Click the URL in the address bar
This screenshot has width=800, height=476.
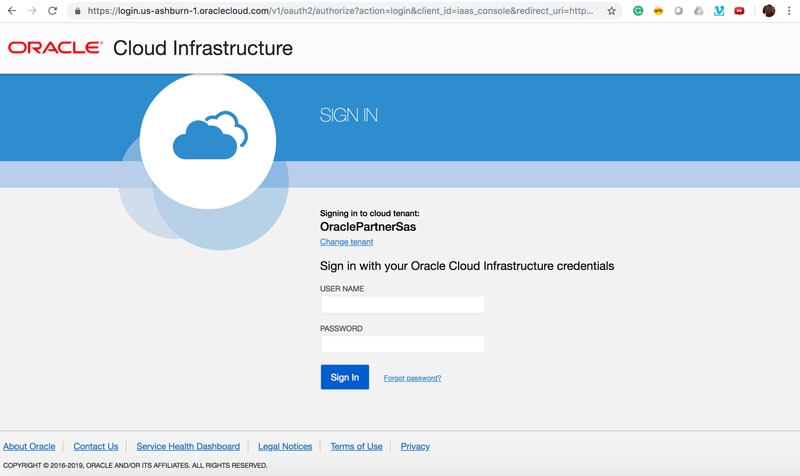click(x=340, y=11)
